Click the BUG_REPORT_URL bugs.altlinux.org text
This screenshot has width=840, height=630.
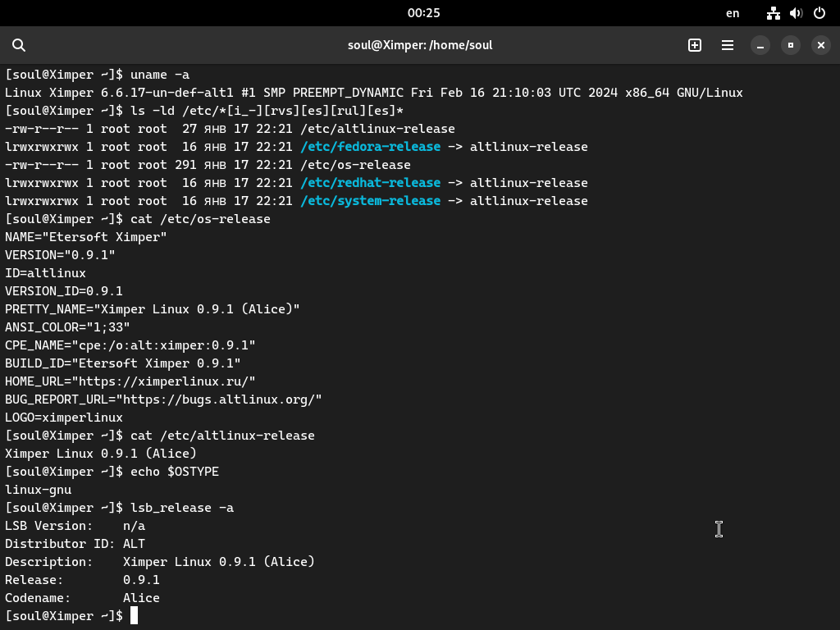(218, 399)
